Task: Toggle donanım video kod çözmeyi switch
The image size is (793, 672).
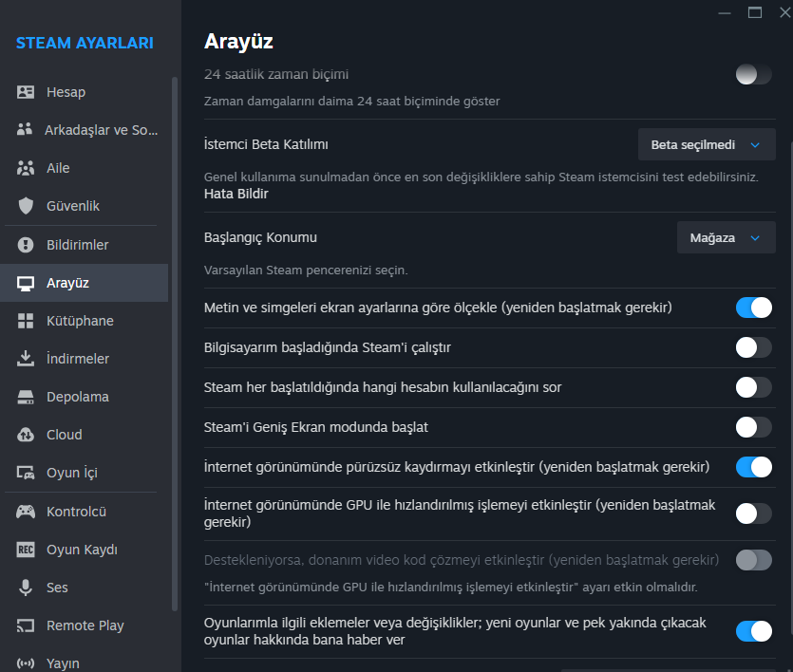Action: tap(753, 560)
